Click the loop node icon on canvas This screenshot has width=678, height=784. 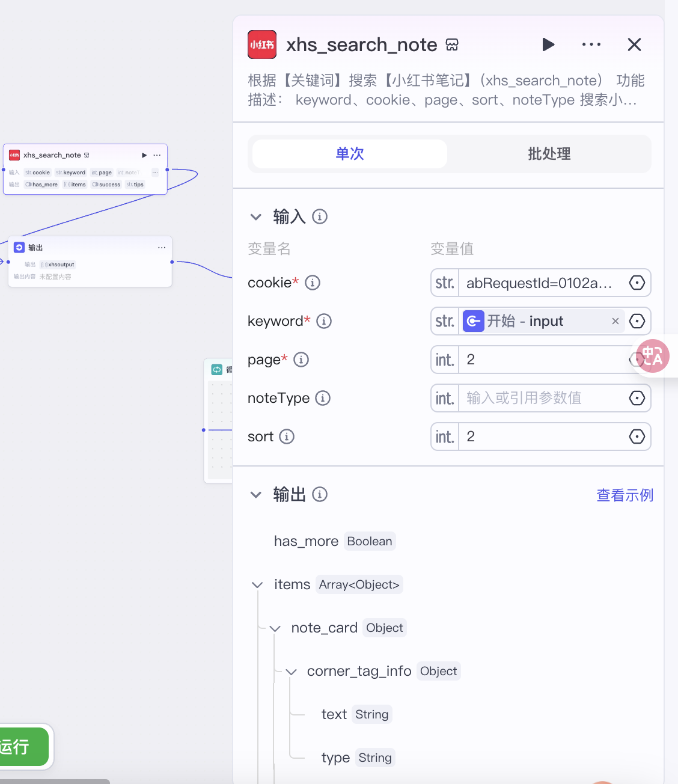coord(217,370)
